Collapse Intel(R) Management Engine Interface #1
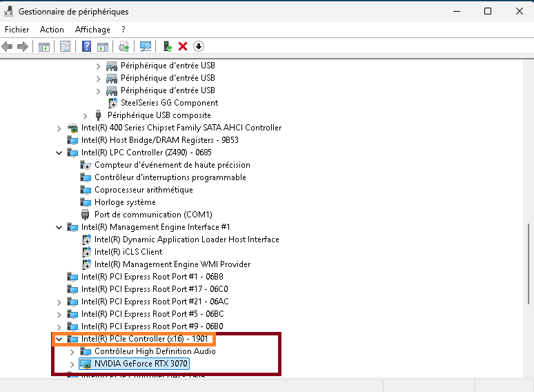Screen dimensions: 534x392 [59, 227]
